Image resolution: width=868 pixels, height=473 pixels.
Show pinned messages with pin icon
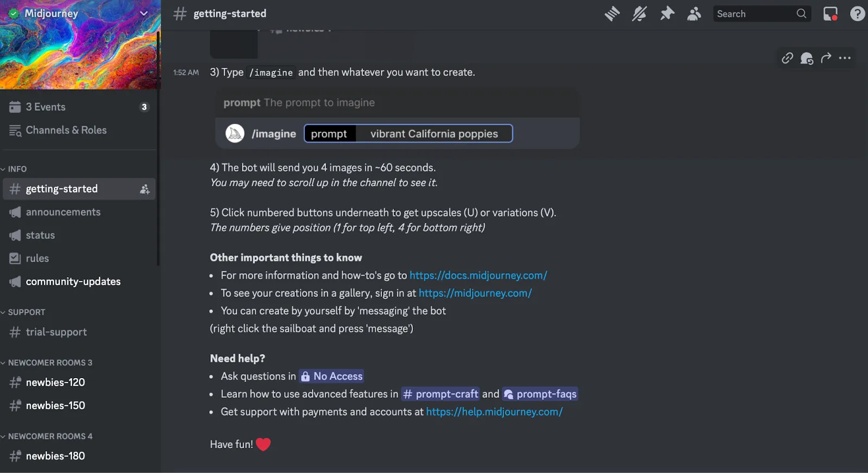pyautogui.click(x=667, y=14)
